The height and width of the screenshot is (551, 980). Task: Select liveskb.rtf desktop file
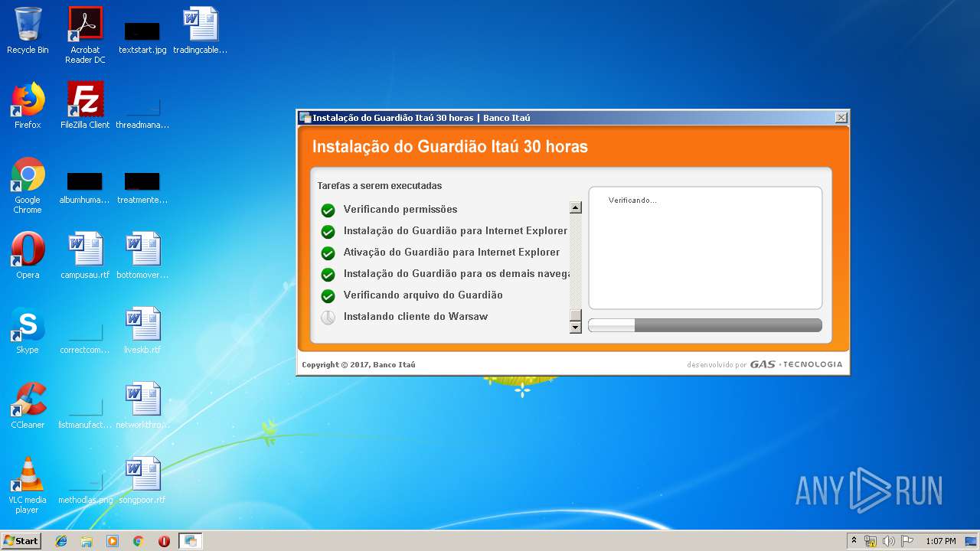click(142, 331)
